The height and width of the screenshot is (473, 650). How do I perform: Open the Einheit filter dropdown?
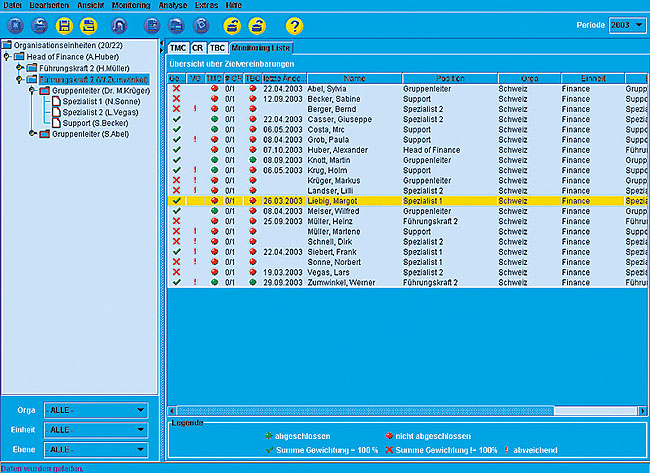point(138,429)
